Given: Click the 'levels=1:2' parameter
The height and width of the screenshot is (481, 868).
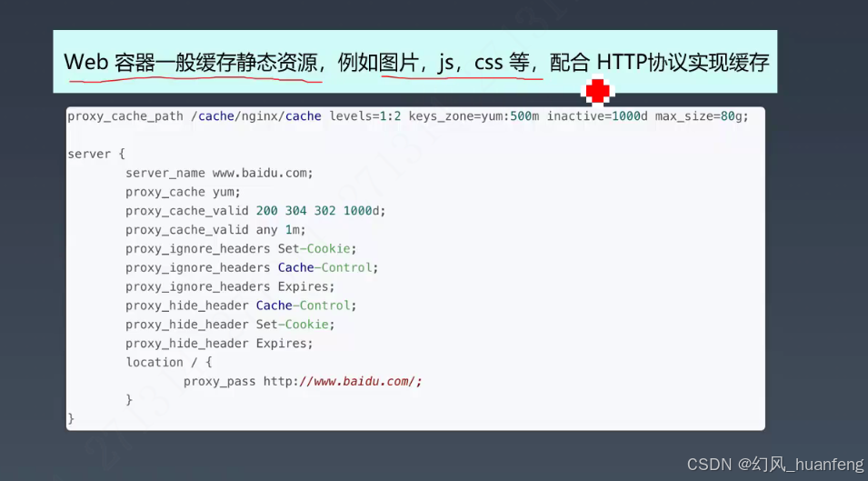Looking at the screenshot, I should (x=365, y=116).
